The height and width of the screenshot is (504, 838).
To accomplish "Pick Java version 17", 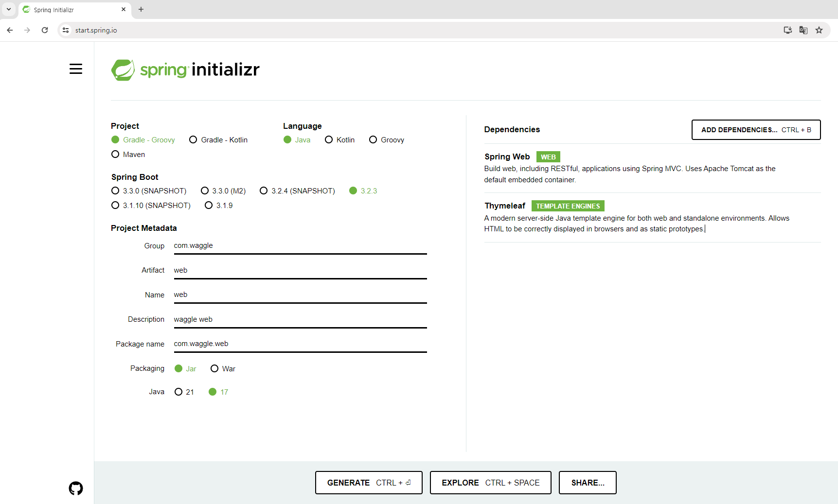I will tap(218, 392).
